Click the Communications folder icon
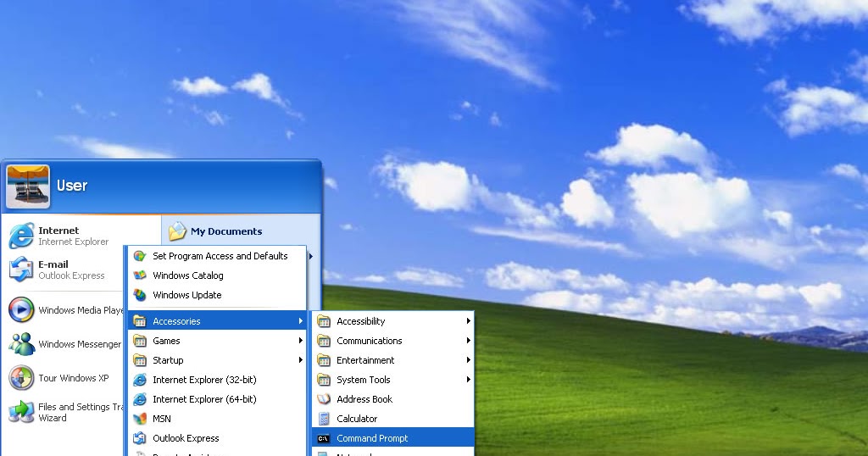Screen dimensions: 868x456 pos(324,341)
